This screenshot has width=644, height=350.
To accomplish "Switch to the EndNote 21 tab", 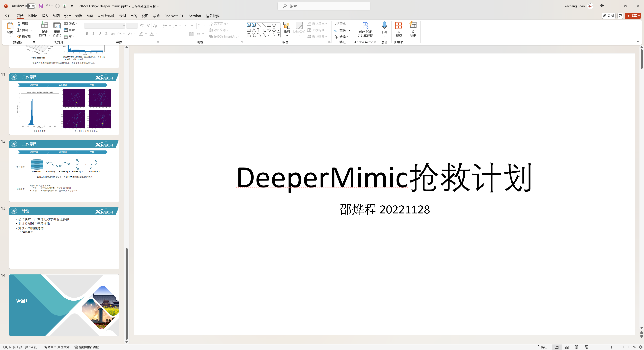I will tap(174, 16).
